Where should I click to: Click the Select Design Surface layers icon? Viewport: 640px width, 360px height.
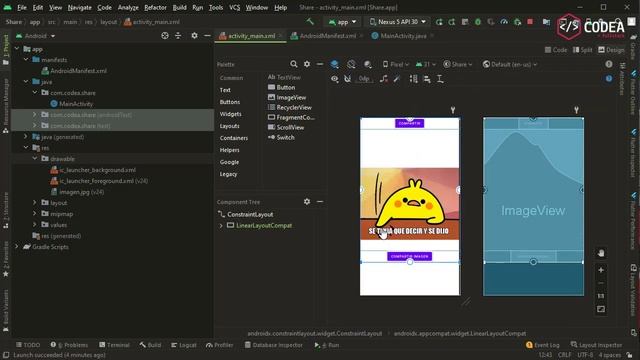pyautogui.click(x=335, y=64)
